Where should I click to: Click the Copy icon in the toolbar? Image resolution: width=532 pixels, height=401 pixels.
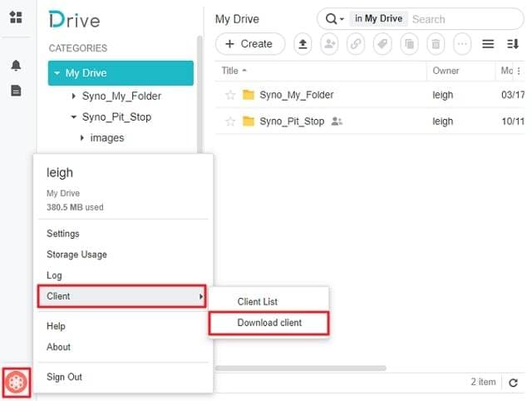[x=409, y=44]
